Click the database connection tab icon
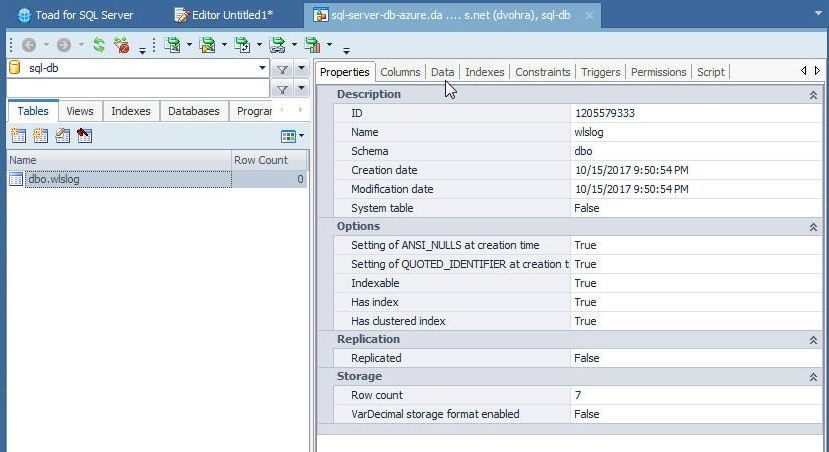Viewport: 829px width, 452px height. pyautogui.click(x=320, y=15)
